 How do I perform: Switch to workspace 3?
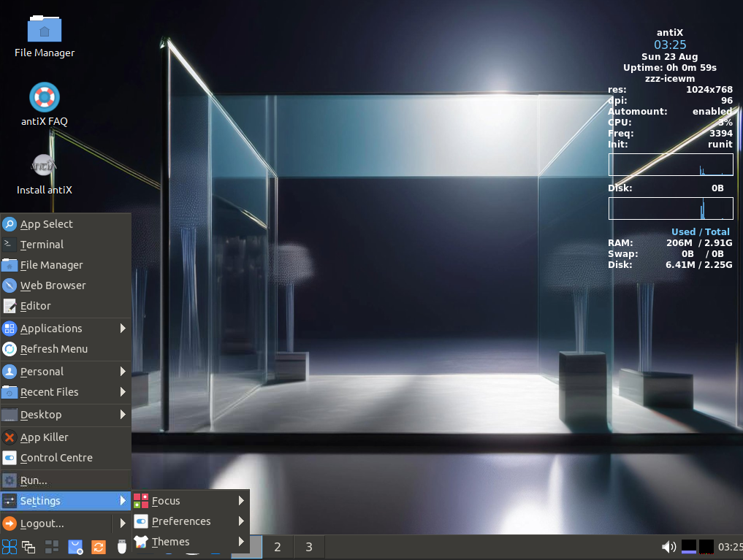[x=309, y=547]
